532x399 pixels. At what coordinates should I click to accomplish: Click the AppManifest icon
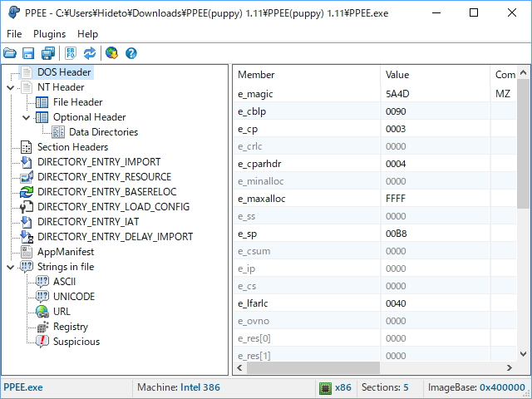pos(27,251)
